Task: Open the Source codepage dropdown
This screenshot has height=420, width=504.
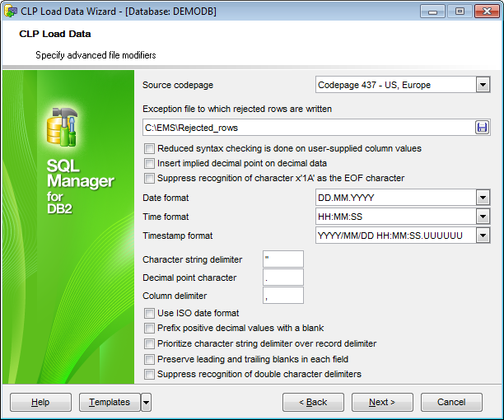Action: click(x=482, y=84)
